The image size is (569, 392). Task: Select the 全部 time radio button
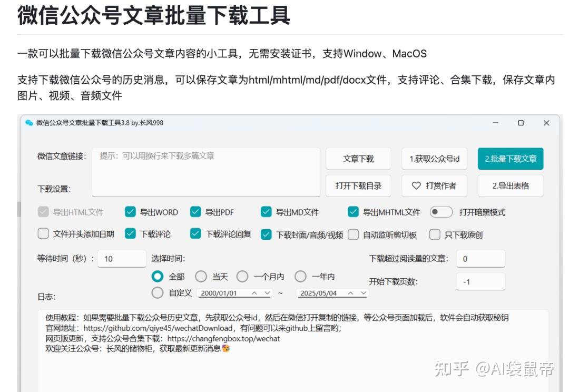(158, 277)
